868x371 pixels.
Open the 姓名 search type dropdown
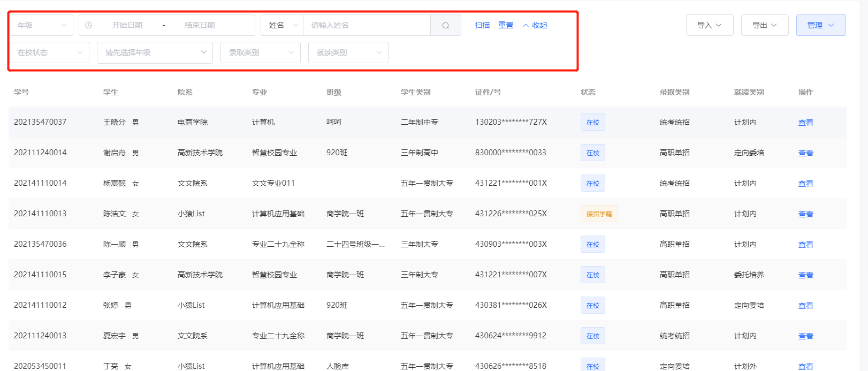tap(282, 25)
